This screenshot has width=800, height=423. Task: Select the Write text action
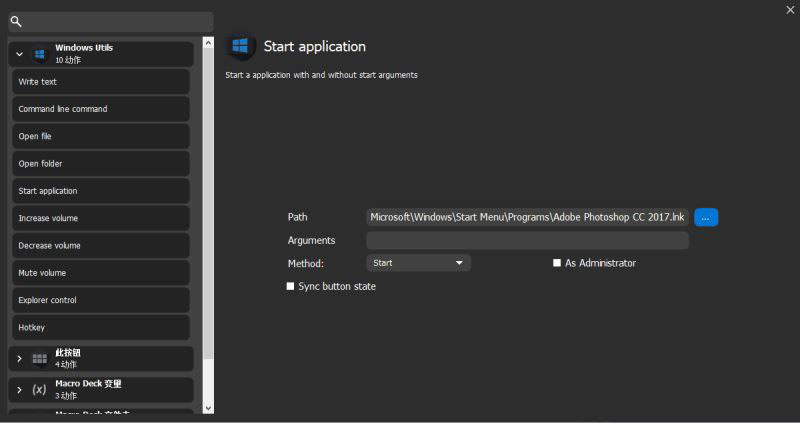[100, 82]
